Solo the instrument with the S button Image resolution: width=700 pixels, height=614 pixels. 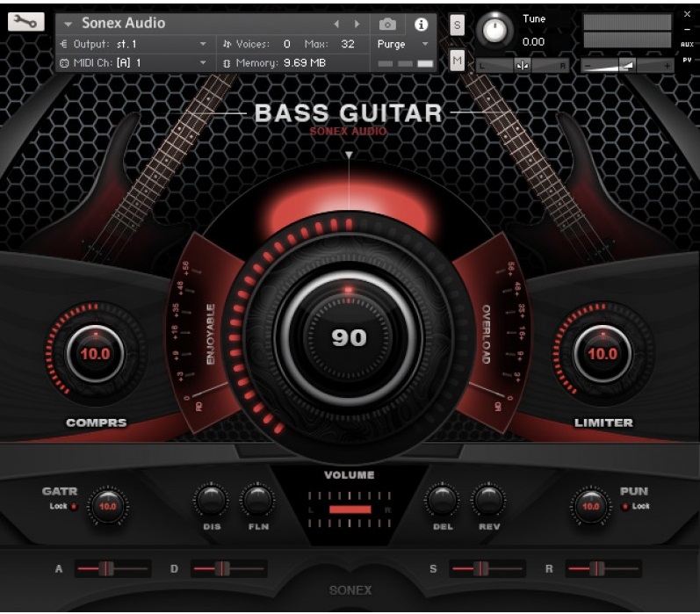[457, 25]
